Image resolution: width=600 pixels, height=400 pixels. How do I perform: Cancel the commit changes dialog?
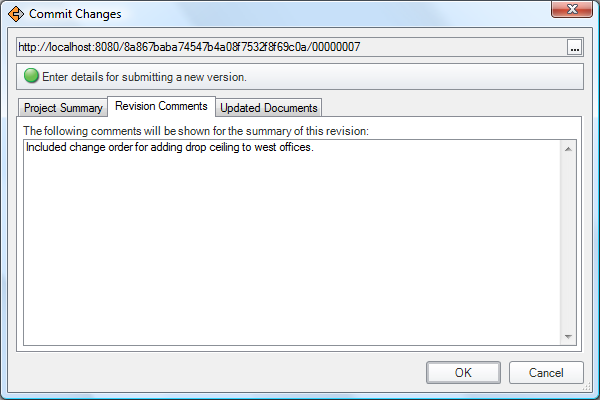(x=546, y=372)
